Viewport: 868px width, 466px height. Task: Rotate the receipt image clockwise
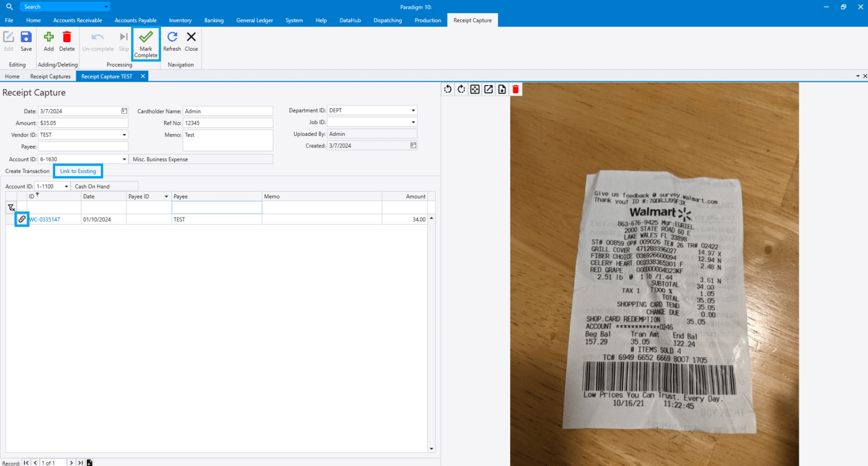[x=462, y=89]
